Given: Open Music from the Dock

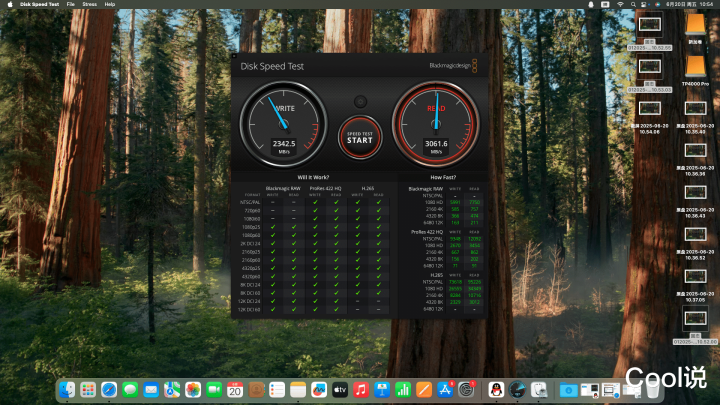Looking at the screenshot, I should pos(361,390).
